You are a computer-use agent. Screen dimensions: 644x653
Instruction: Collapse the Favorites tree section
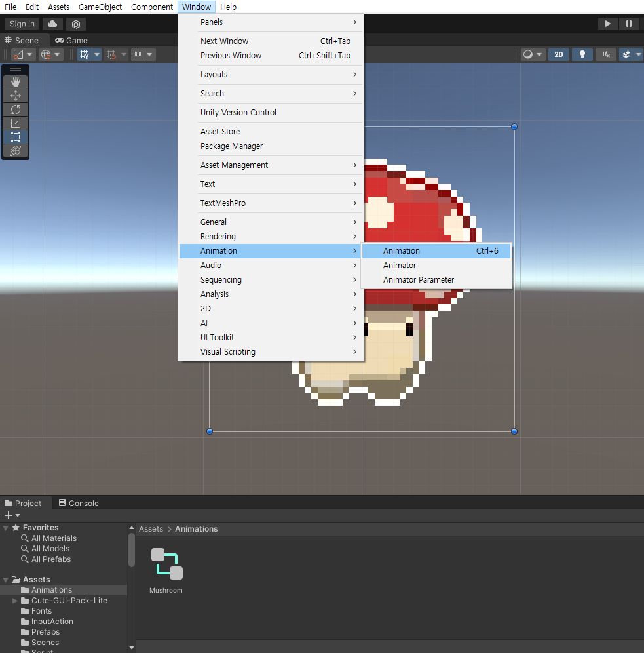coord(6,528)
